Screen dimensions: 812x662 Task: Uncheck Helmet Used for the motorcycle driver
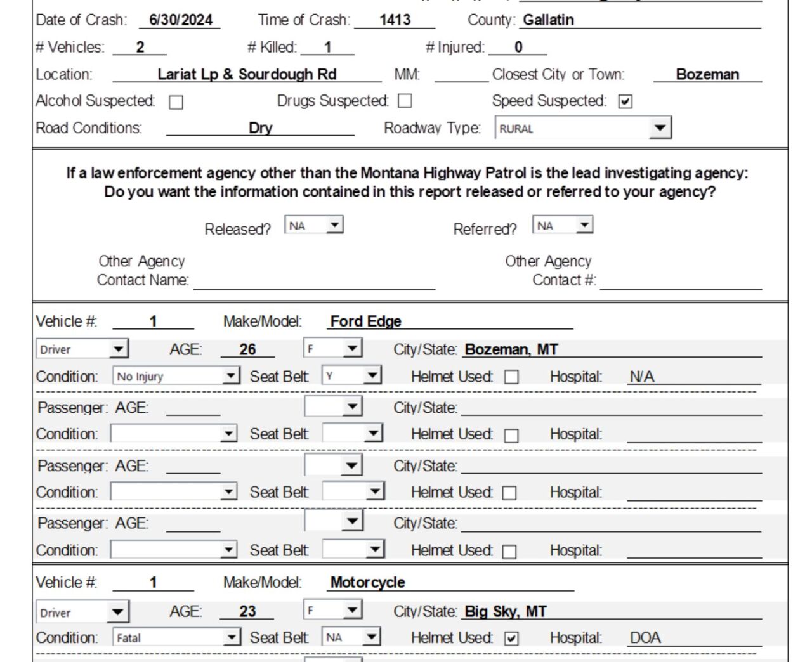pos(511,639)
